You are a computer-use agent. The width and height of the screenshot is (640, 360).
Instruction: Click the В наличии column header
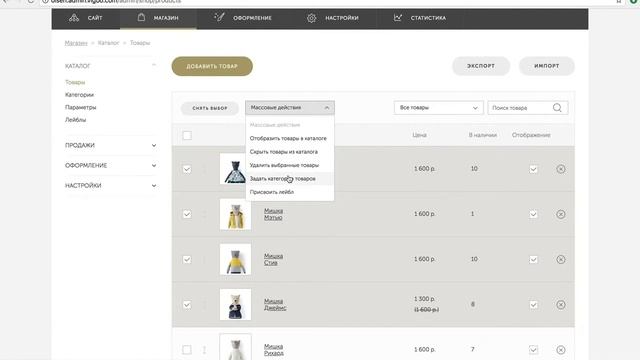[x=483, y=135]
